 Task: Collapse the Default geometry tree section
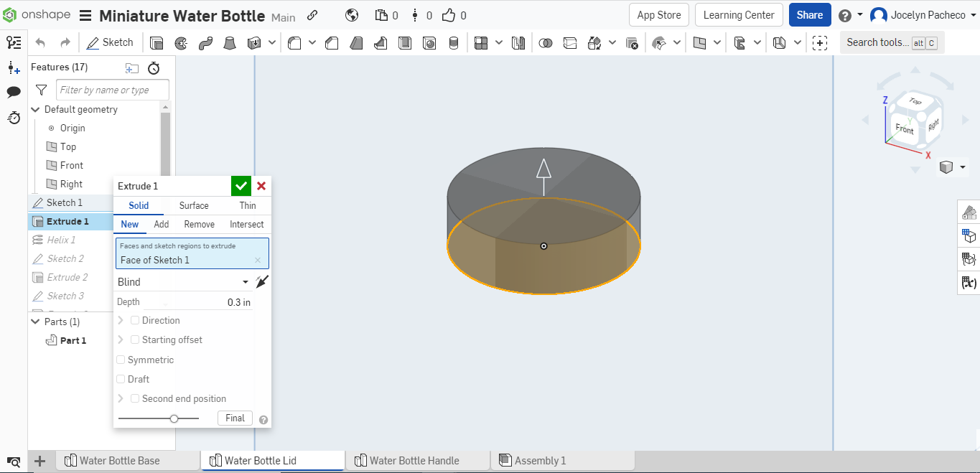35,110
